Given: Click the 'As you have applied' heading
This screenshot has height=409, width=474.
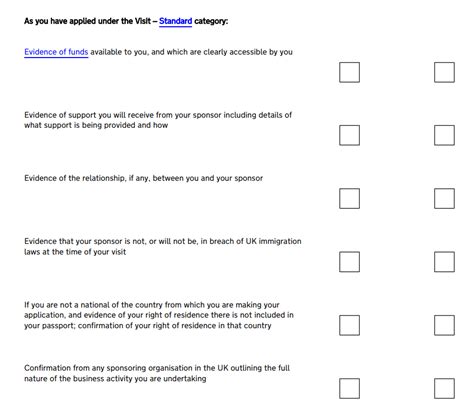Looking at the screenshot, I should click(126, 21).
